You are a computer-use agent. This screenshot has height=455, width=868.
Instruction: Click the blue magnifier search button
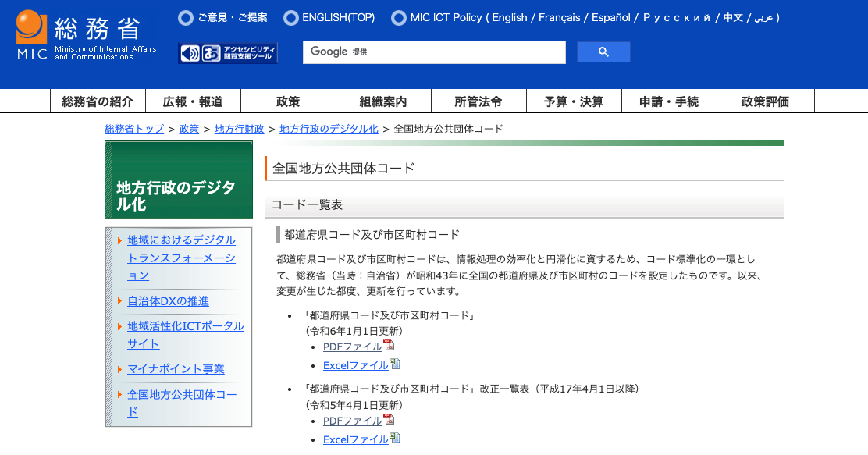603,52
